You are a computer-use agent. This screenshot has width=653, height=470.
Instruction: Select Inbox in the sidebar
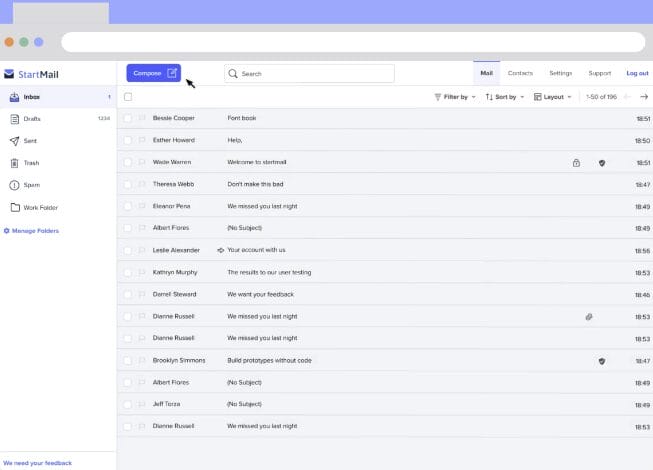click(x=58, y=97)
